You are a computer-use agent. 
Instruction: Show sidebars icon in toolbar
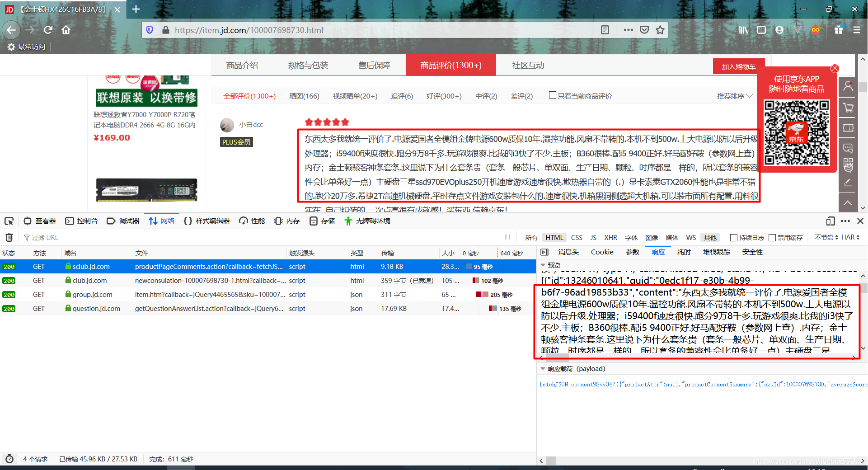coord(761,30)
